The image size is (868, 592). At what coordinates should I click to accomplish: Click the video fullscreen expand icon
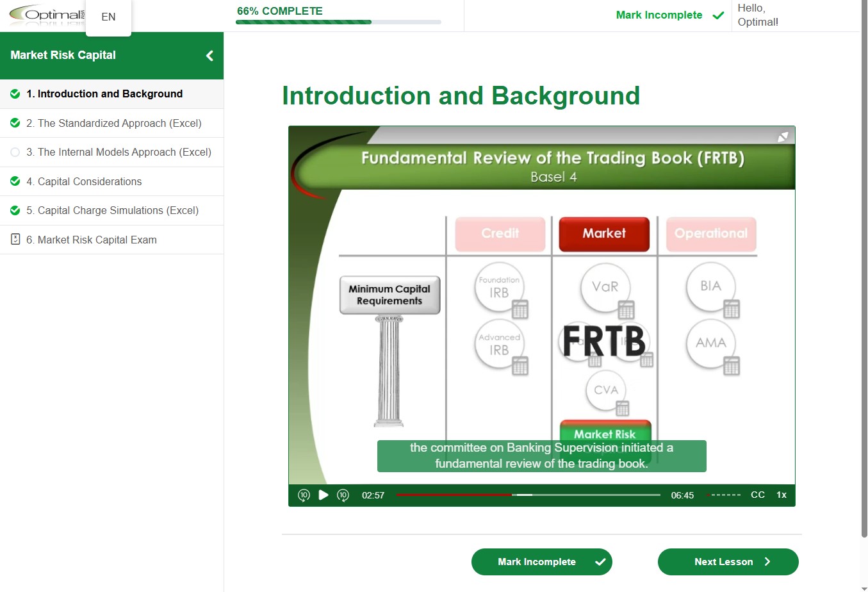click(783, 136)
